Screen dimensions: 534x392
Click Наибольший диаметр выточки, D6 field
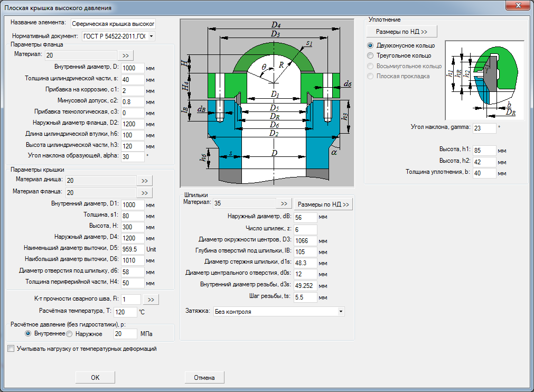pyautogui.click(x=133, y=260)
